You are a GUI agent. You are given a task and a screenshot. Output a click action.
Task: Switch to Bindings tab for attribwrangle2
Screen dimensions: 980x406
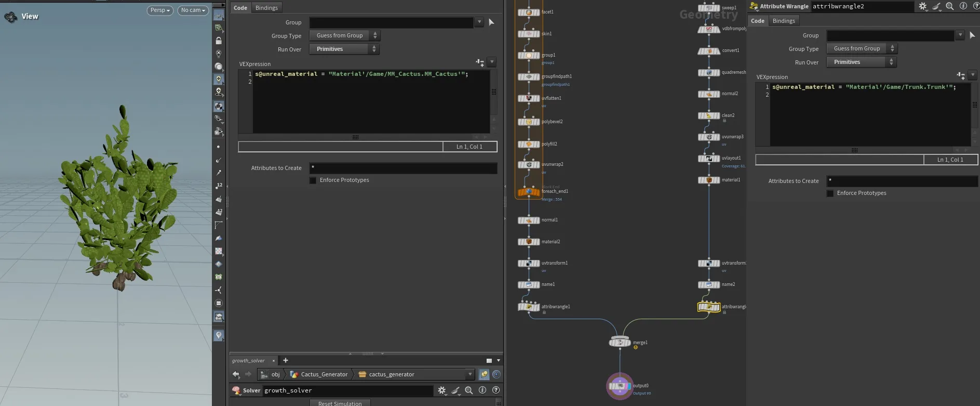(784, 21)
